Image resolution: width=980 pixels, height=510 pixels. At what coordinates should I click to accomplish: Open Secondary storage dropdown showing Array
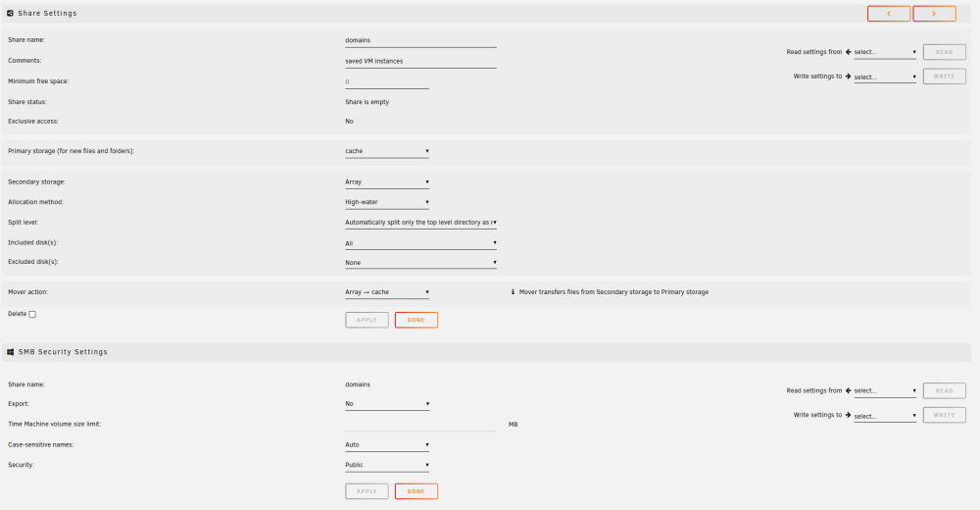387,182
